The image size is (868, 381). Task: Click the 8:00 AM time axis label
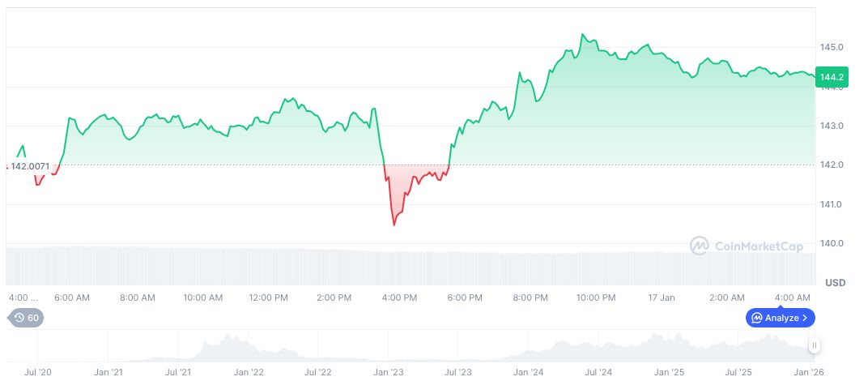tap(137, 298)
